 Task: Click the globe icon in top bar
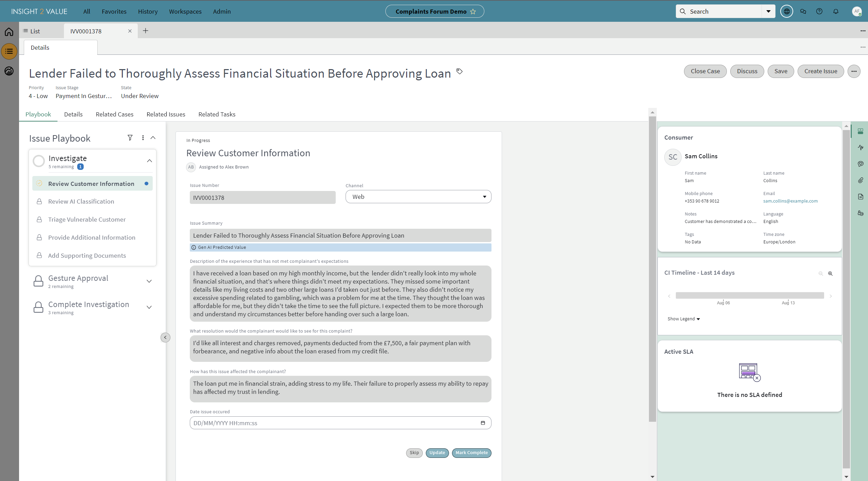tap(787, 12)
